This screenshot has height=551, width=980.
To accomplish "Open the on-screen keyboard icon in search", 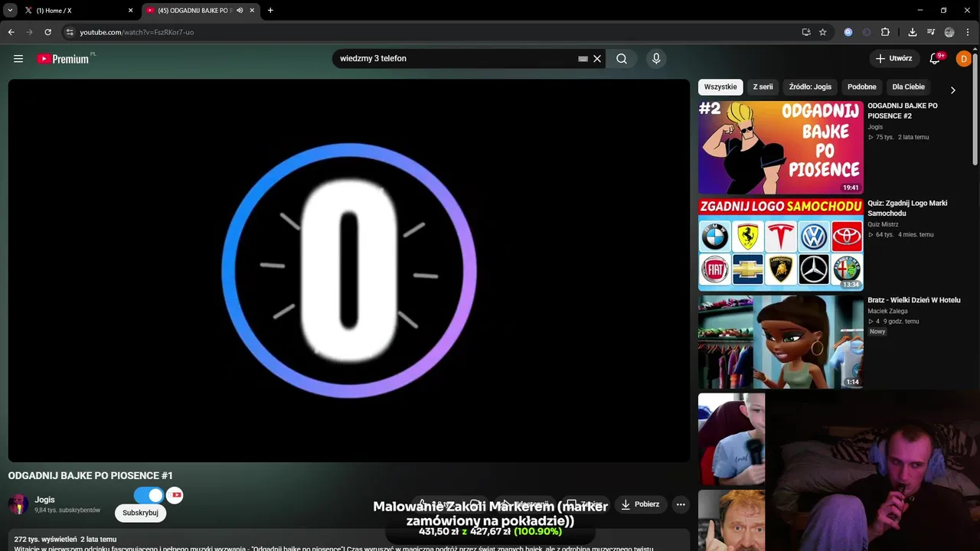I will 583,59.
